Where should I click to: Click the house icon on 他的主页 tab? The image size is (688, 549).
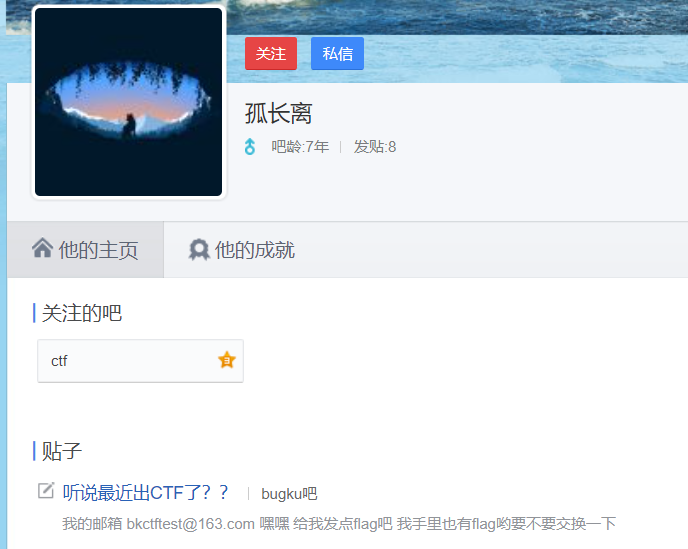coord(43,248)
